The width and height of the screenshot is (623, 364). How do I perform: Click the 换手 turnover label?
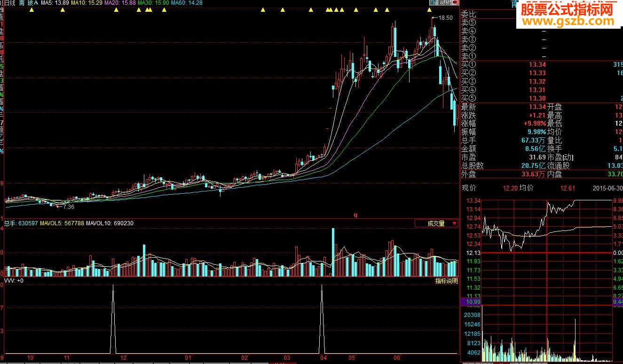(555, 149)
